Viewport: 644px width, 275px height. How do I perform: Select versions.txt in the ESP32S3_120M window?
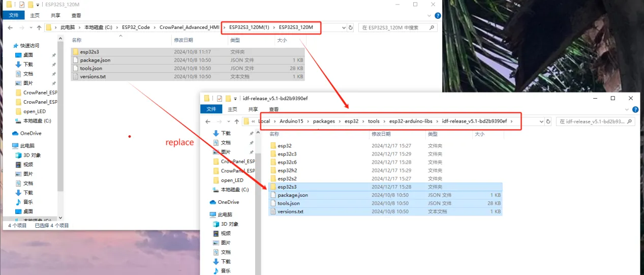[x=93, y=77]
